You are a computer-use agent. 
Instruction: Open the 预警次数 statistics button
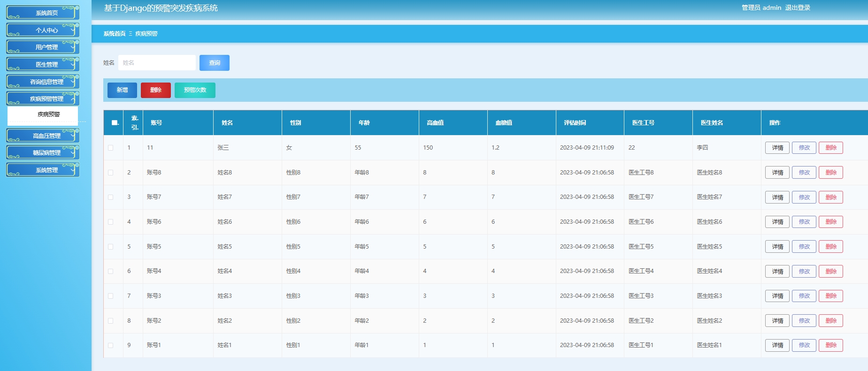195,90
